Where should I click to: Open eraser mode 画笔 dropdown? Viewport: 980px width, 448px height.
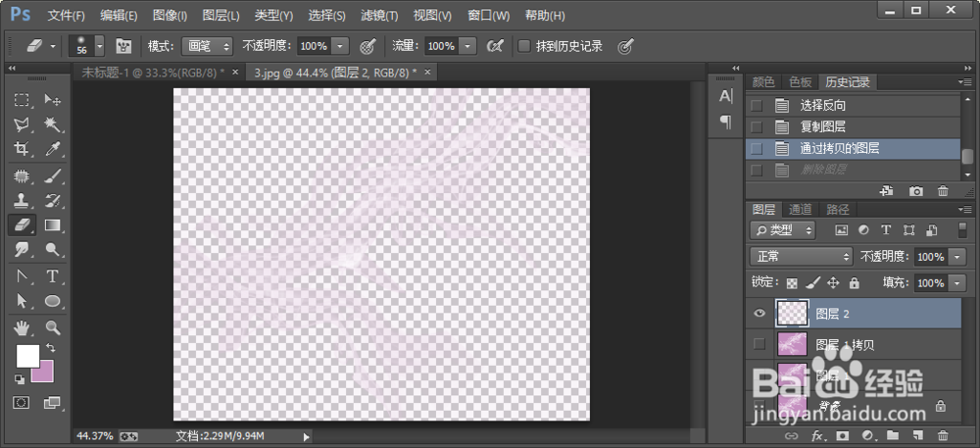click(207, 46)
